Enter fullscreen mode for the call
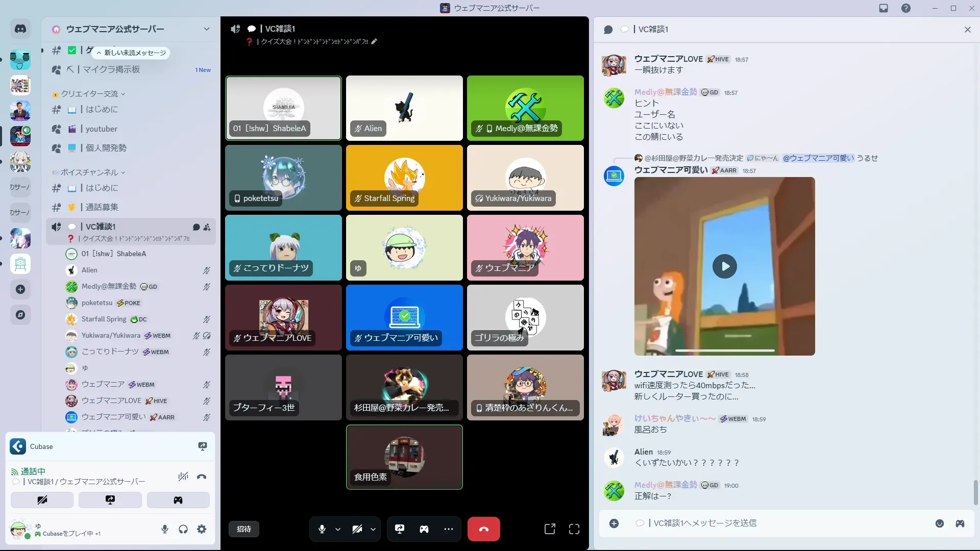The height and width of the screenshot is (551, 980). pos(574,529)
